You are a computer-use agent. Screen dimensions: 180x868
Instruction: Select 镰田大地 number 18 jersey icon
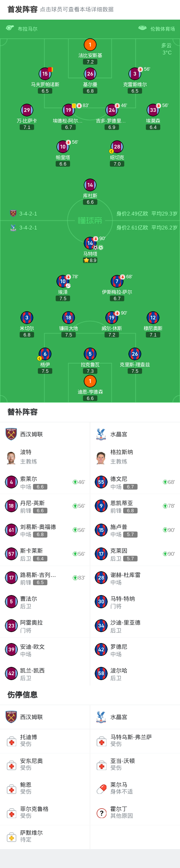(69, 318)
